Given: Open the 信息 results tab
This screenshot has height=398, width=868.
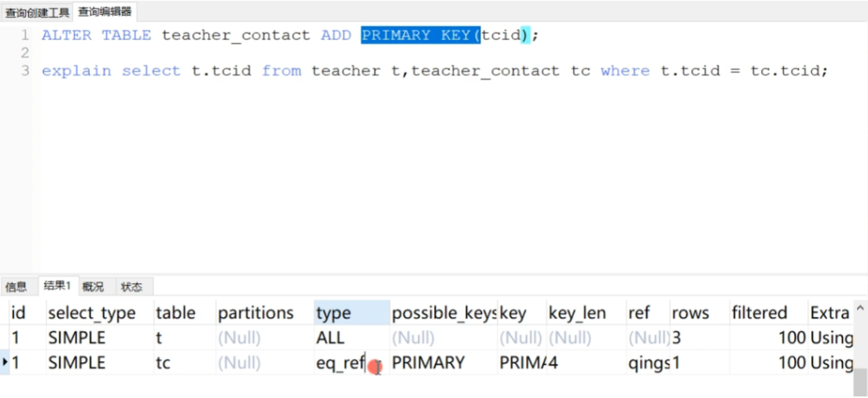Looking at the screenshot, I should tap(16, 287).
